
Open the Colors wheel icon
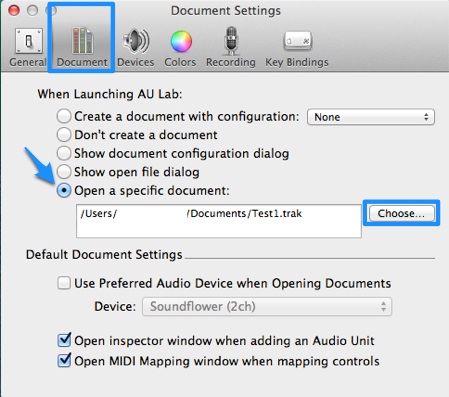tap(181, 41)
